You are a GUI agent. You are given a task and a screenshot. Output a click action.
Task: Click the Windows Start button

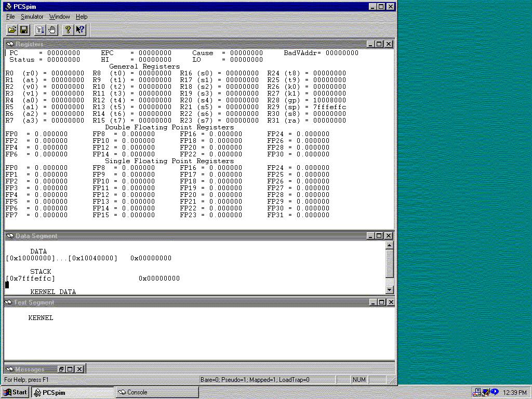(15, 392)
